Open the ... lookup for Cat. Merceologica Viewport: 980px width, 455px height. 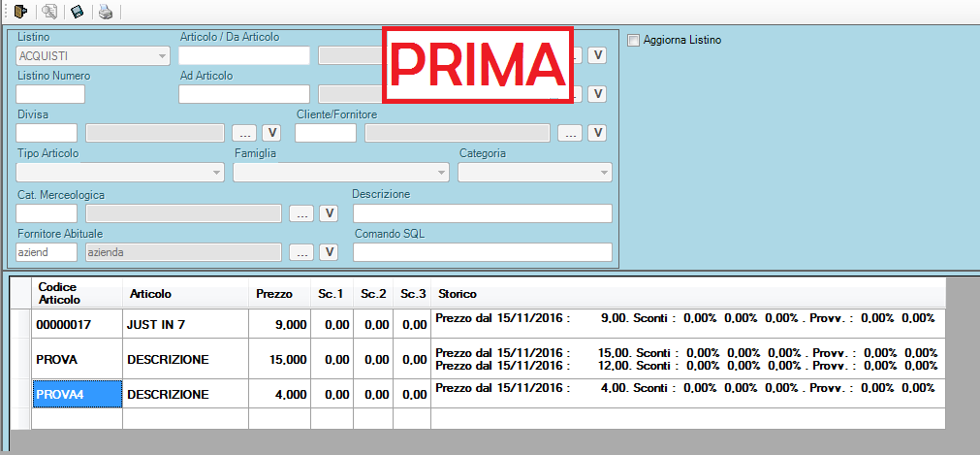[x=301, y=213]
